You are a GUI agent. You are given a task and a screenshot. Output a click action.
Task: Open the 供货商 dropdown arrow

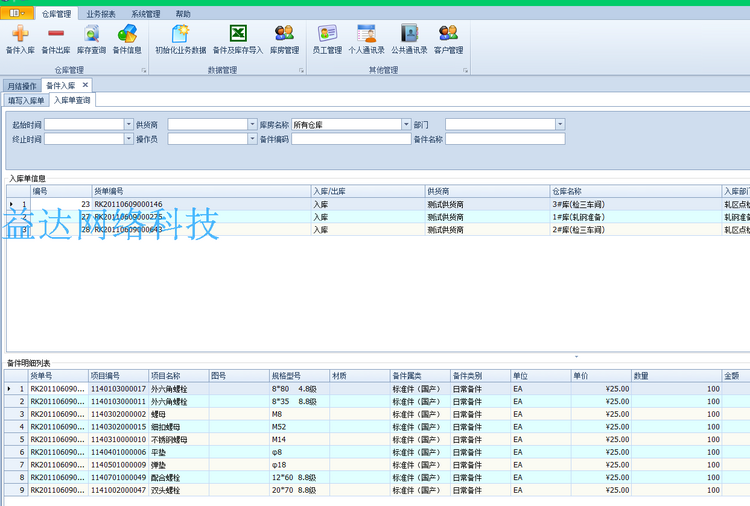coord(253,124)
